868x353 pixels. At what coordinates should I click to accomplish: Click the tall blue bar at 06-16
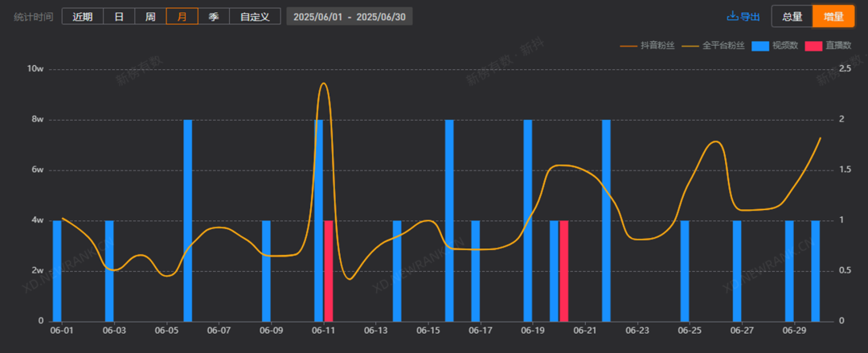click(449, 220)
